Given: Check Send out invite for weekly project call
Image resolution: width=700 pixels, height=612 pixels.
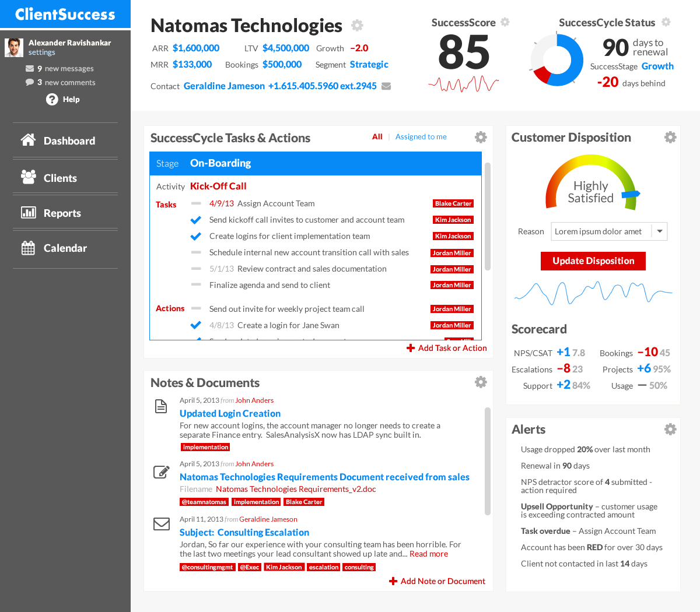Looking at the screenshot, I should click(x=196, y=309).
